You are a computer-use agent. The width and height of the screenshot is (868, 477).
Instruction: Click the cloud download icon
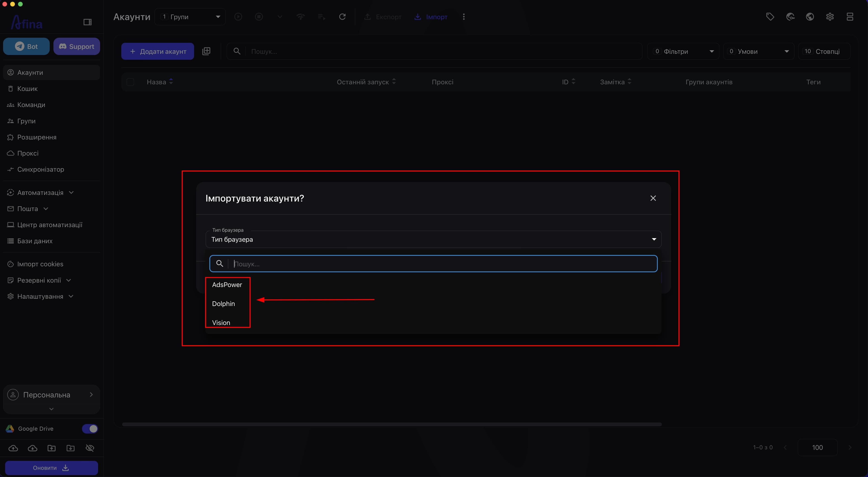point(32,448)
